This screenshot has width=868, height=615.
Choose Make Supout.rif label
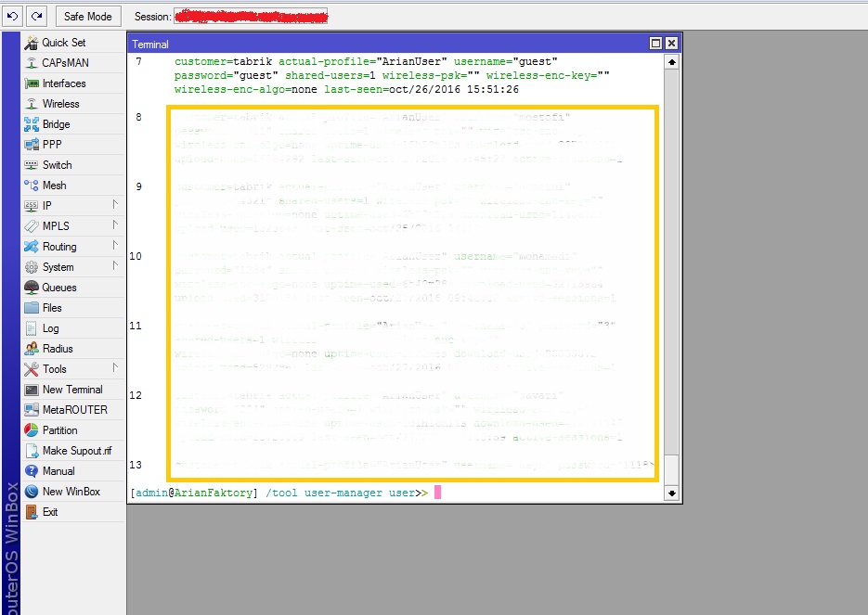[77, 451]
